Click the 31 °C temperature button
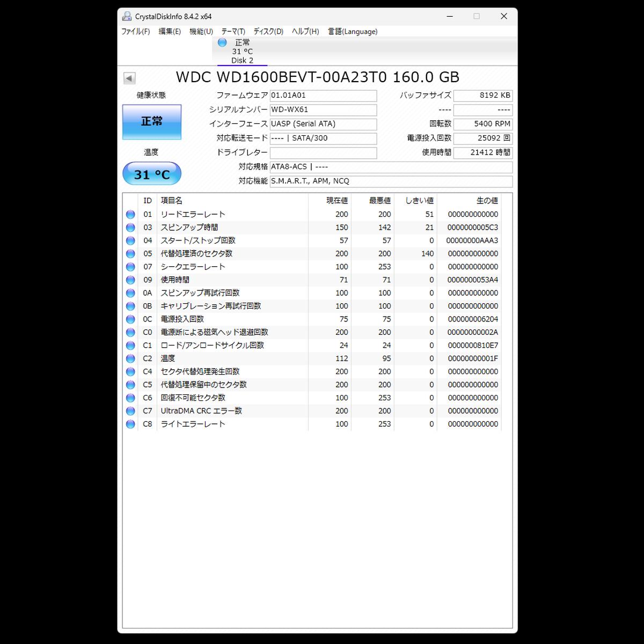The image size is (644, 644). [x=152, y=174]
